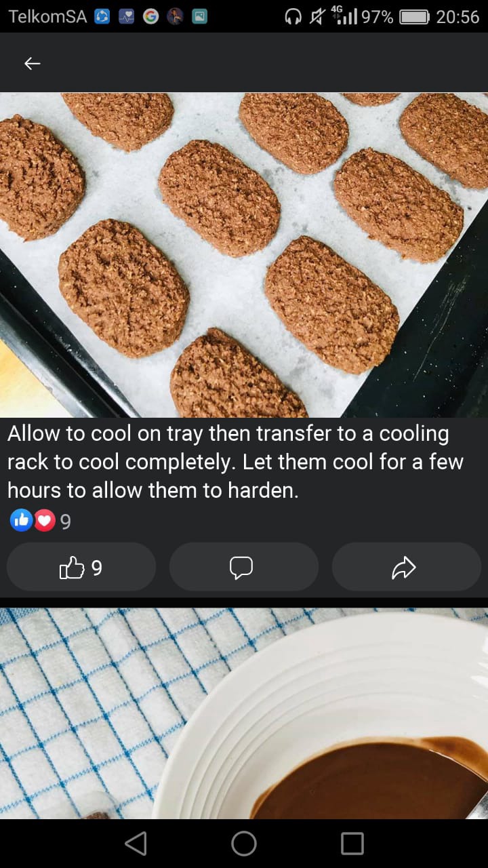Open the melted chocolate bowl photo
The width and height of the screenshot is (488, 868).
pyautogui.click(x=244, y=713)
